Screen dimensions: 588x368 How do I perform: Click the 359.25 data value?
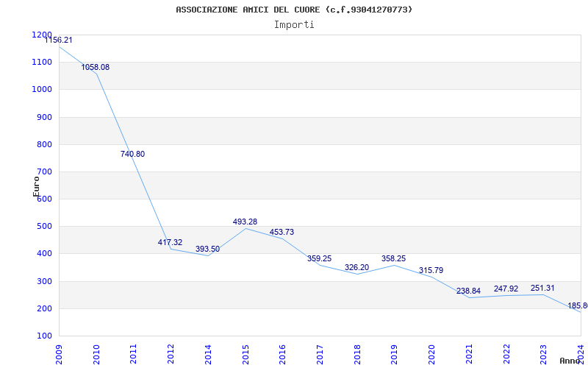pos(319,258)
